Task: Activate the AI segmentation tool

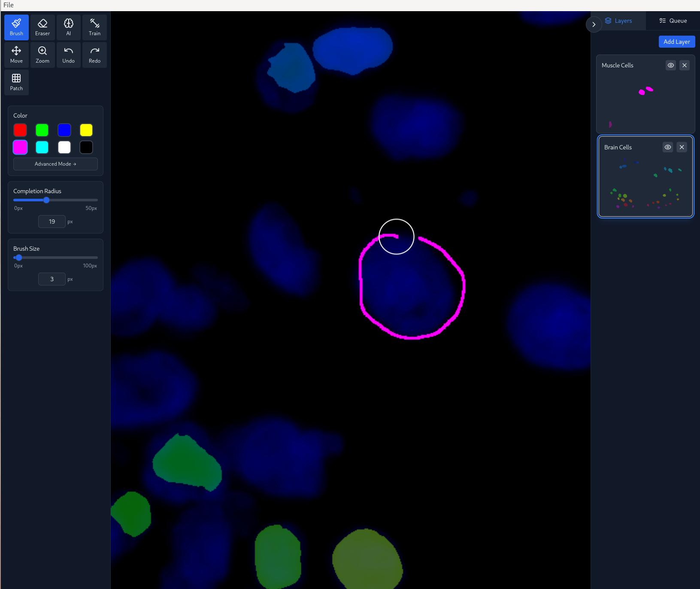Action: (x=69, y=27)
